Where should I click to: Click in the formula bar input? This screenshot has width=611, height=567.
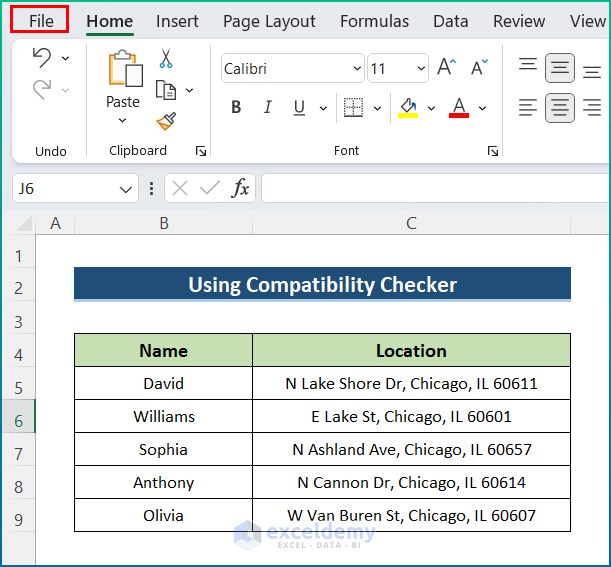pyautogui.click(x=436, y=188)
